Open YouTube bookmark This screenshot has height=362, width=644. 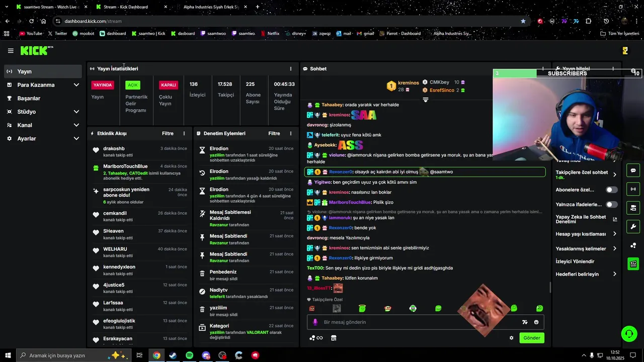tap(31, 34)
